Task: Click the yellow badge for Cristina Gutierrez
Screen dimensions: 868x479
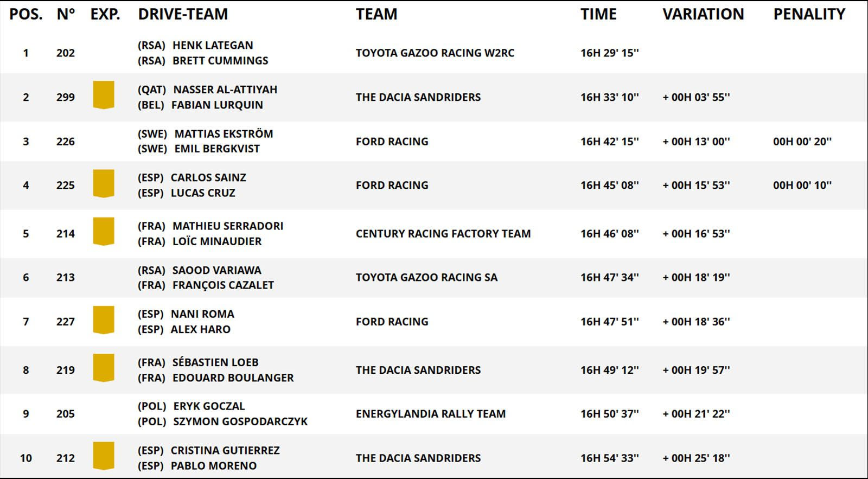Action: click(x=103, y=456)
